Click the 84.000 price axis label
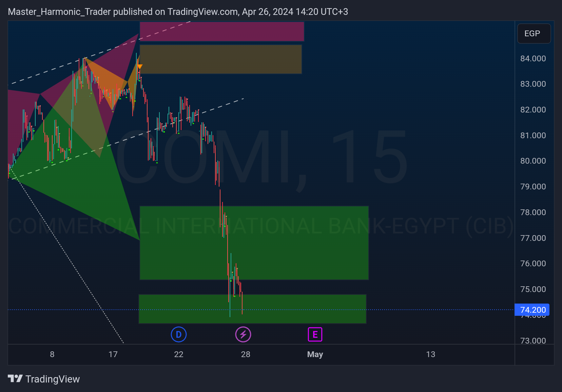562x392 pixels. pos(533,59)
